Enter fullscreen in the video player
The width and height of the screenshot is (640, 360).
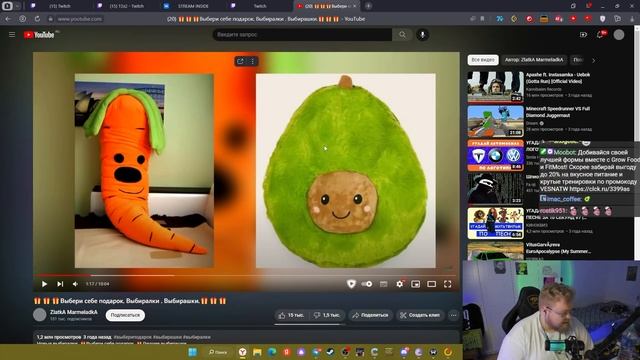point(448,284)
